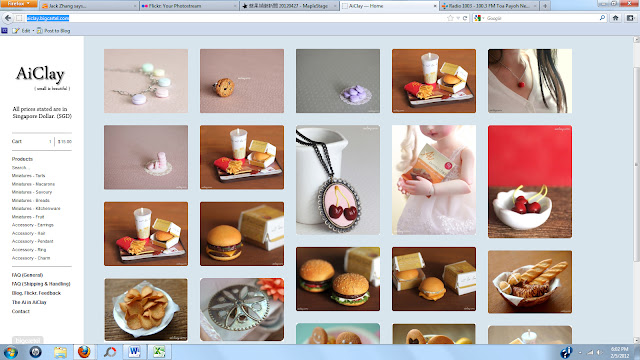Browse Miniatures - Savoury category

click(32, 192)
